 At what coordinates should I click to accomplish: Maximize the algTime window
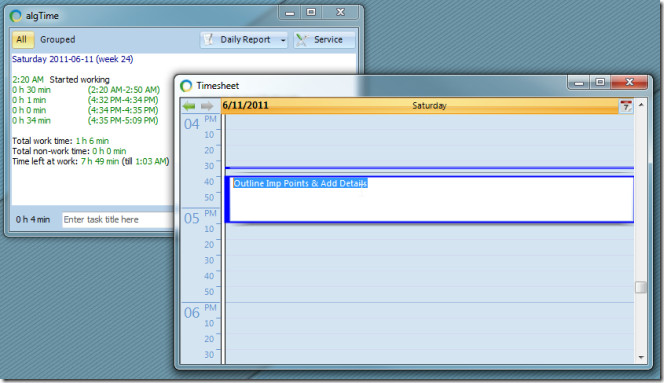pos(311,13)
